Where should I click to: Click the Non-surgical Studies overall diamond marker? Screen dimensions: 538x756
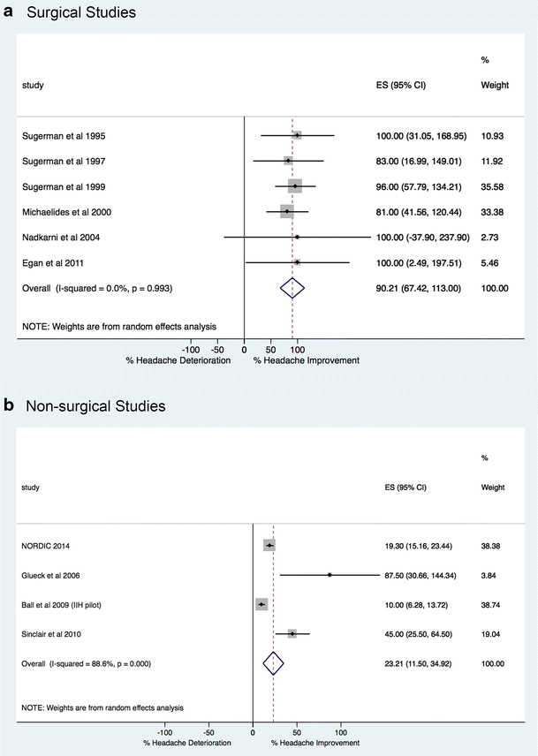coord(273,663)
